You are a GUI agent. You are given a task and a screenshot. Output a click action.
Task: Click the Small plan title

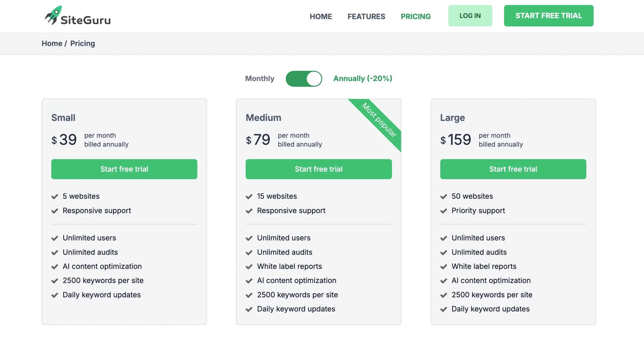pyautogui.click(x=63, y=118)
